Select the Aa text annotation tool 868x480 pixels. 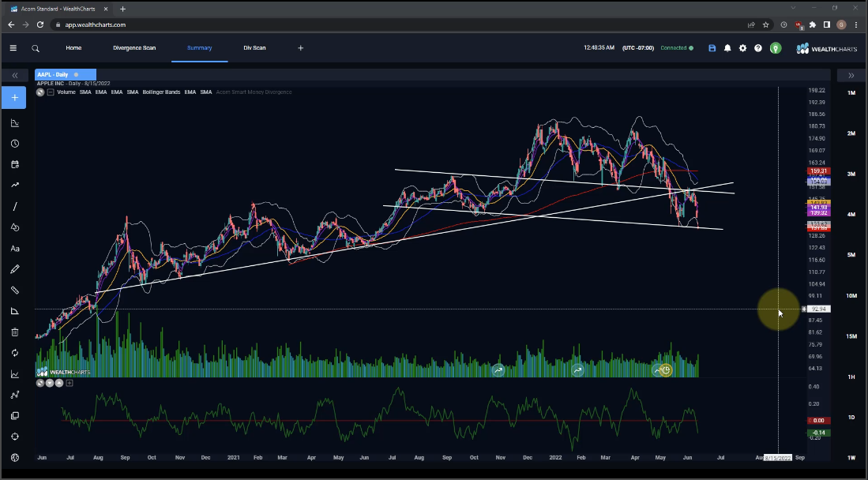[15, 249]
